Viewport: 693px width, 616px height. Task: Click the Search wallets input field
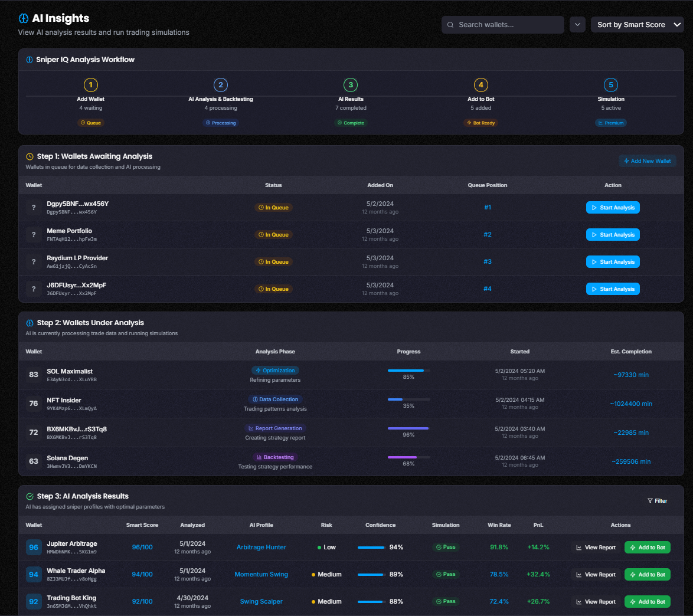(502, 25)
